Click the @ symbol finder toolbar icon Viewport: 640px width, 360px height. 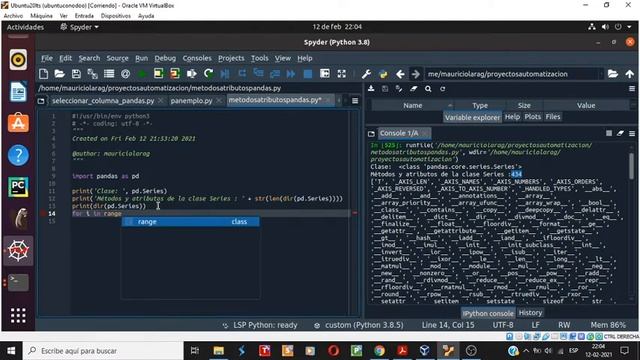point(125,74)
